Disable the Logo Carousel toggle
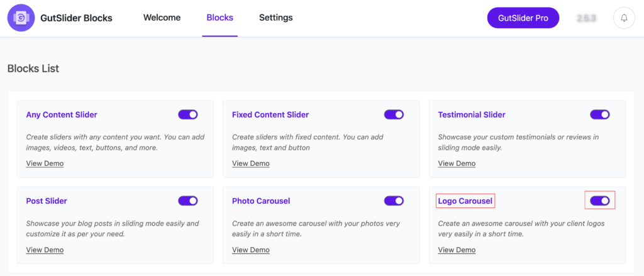The width and height of the screenshot is (644, 276). [600, 201]
